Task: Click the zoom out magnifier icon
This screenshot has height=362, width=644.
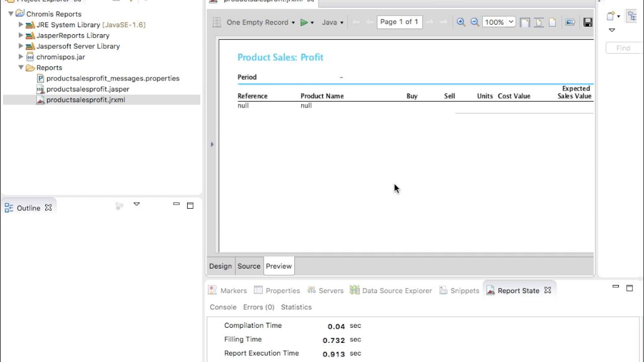Action: click(474, 22)
